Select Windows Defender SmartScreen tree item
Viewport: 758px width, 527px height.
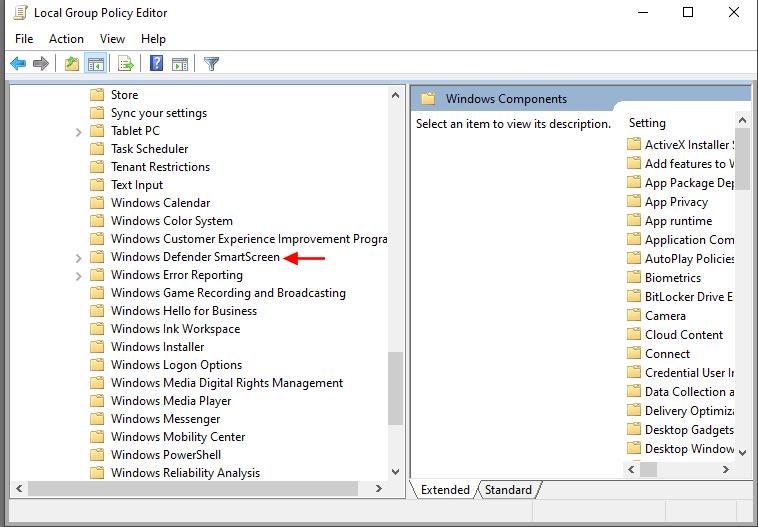click(195, 257)
